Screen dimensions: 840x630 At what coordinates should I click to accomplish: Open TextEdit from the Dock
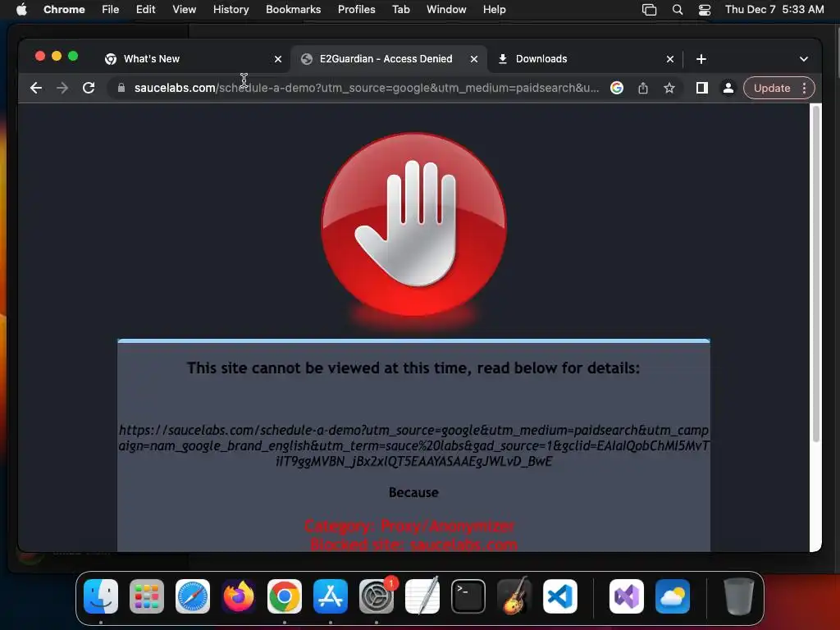[422, 596]
